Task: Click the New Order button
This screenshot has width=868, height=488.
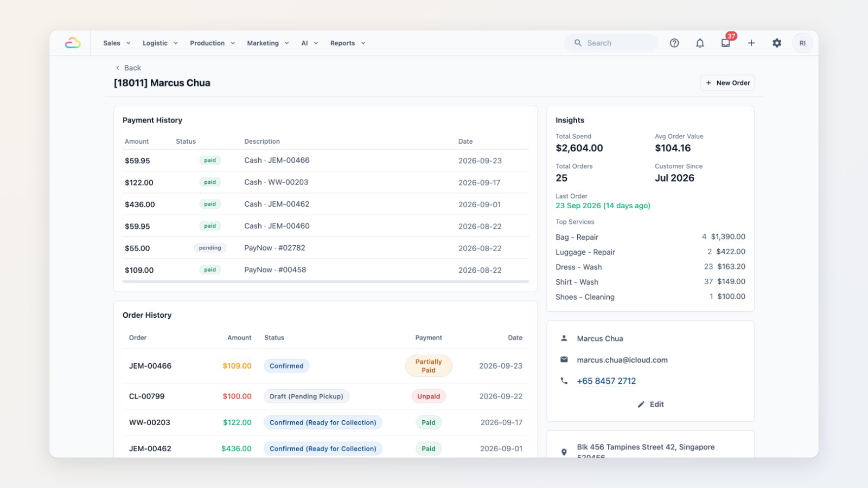Action: click(x=727, y=83)
